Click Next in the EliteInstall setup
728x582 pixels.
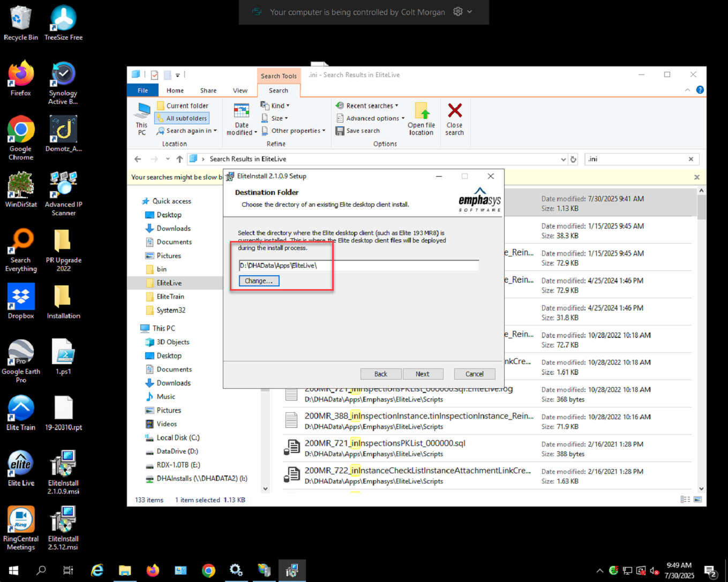pos(423,374)
